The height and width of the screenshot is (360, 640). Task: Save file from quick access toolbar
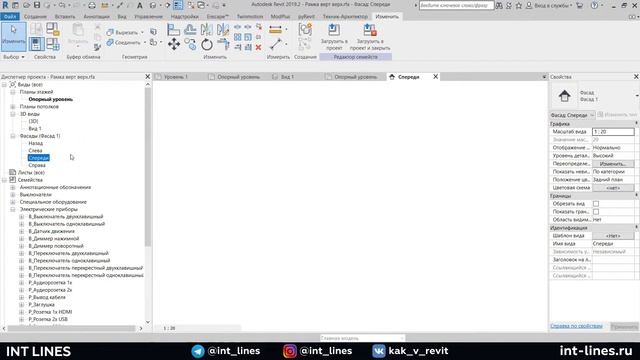(37, 5)
